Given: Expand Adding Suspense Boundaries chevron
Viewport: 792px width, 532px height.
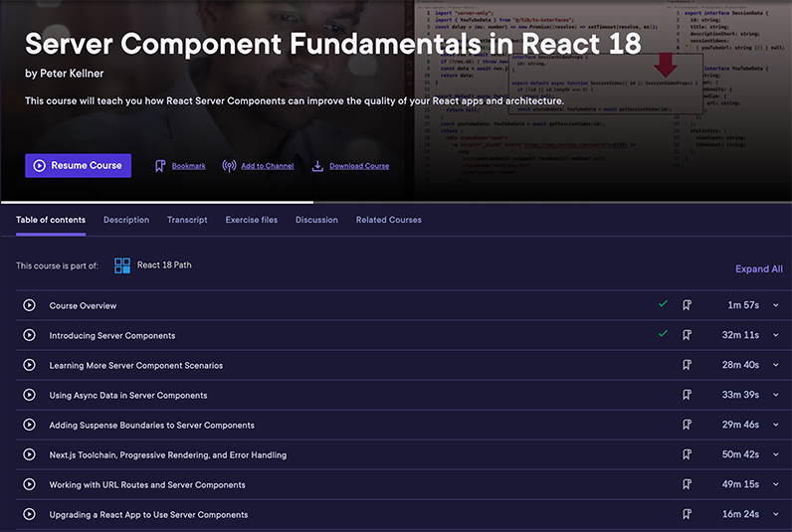Looking at the screenshot, I should tap(776, 425).
